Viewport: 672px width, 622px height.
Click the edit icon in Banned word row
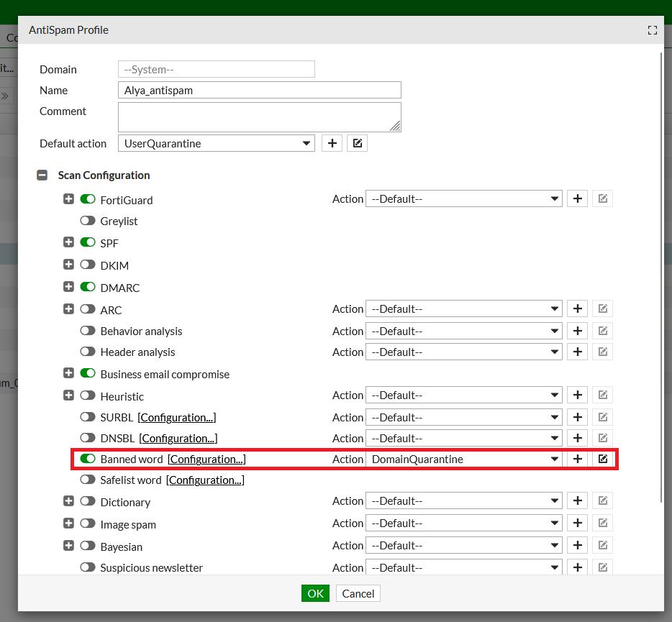coord(603,459)
